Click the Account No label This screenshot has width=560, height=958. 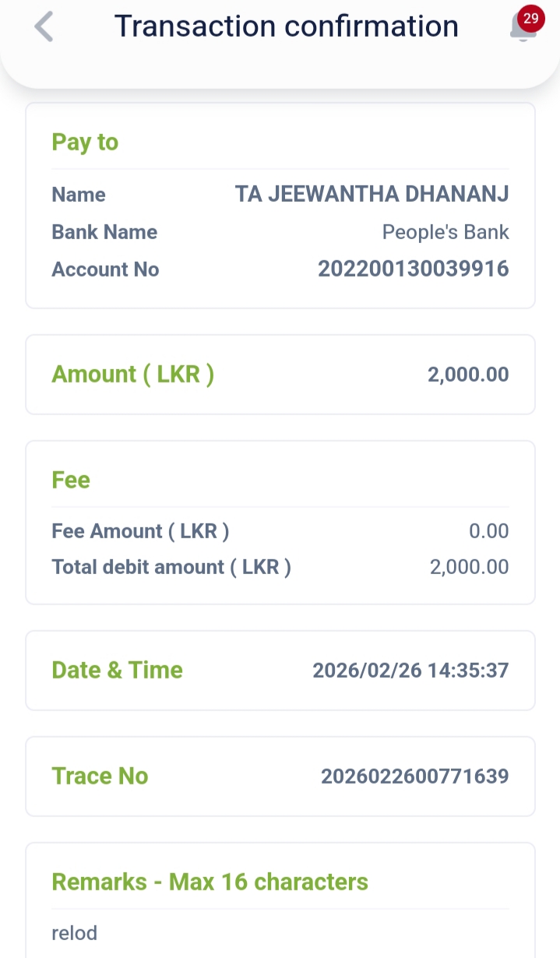[105, 269]
